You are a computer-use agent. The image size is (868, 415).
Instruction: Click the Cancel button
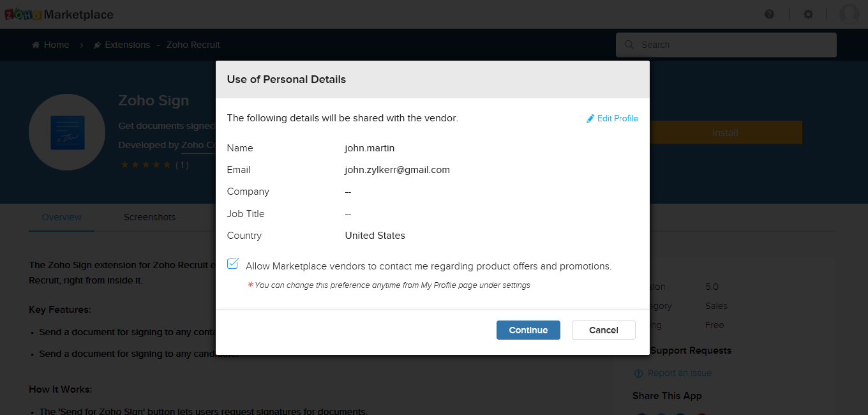pyautogui.click(x=604, y=330)
